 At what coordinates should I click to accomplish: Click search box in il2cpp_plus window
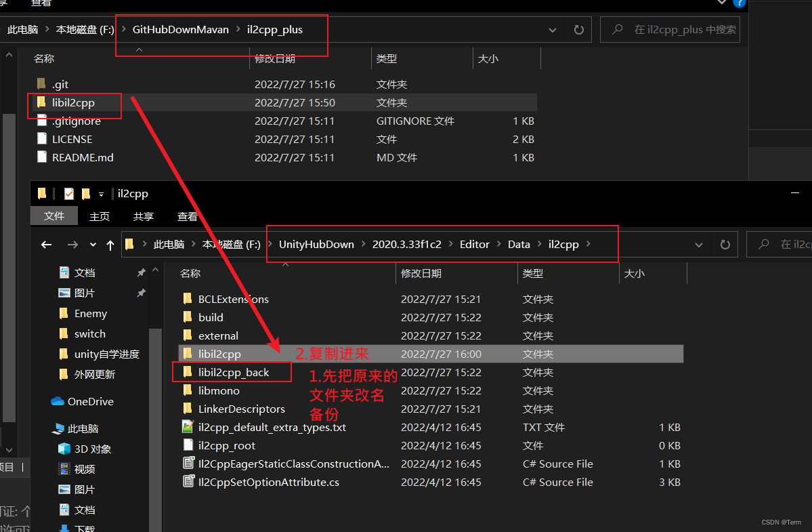click(670, 30)
